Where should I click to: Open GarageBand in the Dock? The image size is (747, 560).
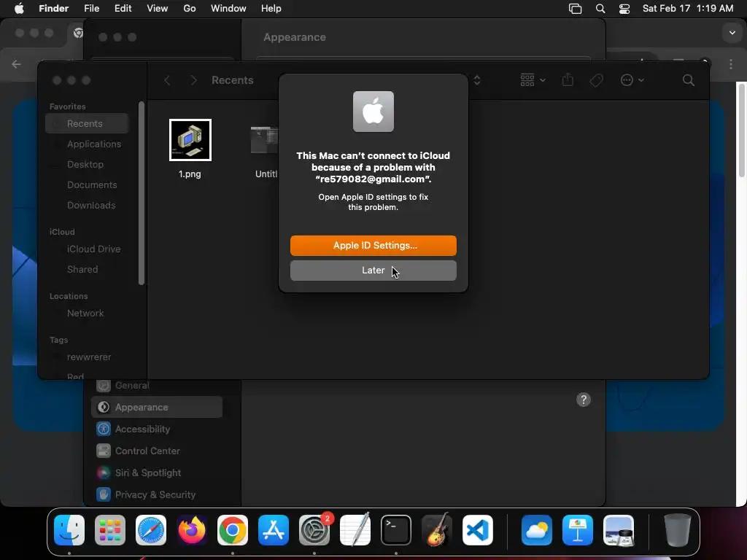tap(437, 530)
